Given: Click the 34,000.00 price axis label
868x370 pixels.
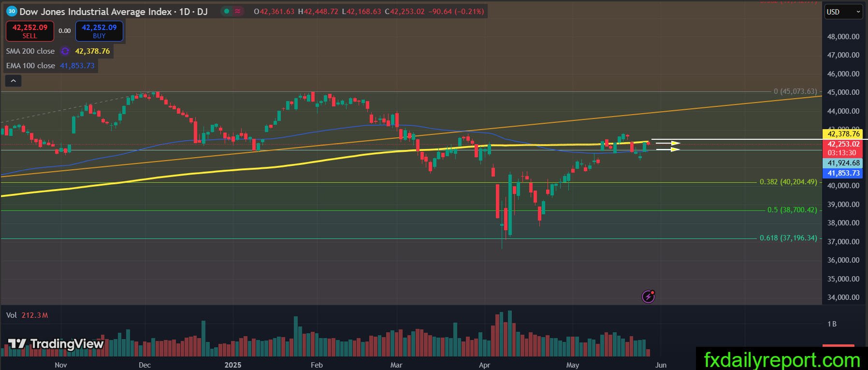Looking at the screenshot, I should tap(843, 297).
